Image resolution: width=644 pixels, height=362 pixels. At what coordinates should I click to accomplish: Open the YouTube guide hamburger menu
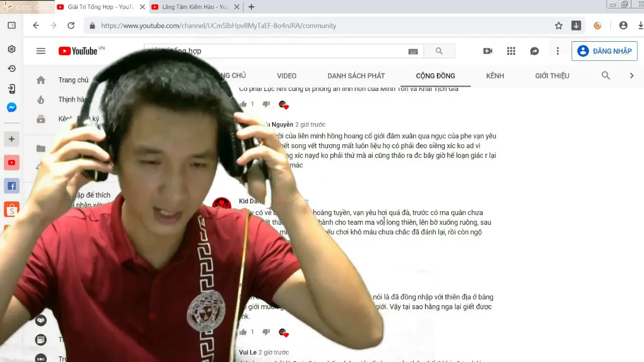tap(41, 51)
